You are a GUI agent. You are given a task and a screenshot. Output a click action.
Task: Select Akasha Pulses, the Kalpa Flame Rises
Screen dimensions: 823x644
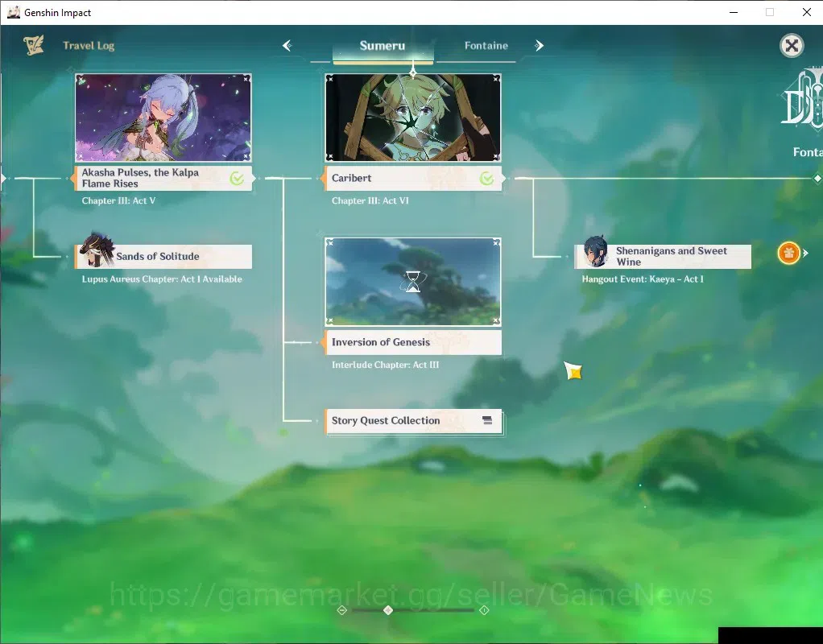click(x=163, y=178)
